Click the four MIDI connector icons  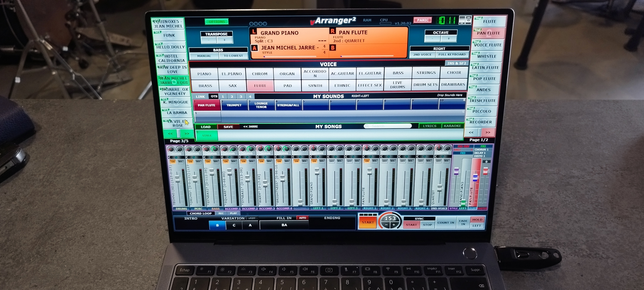[258, 24]
